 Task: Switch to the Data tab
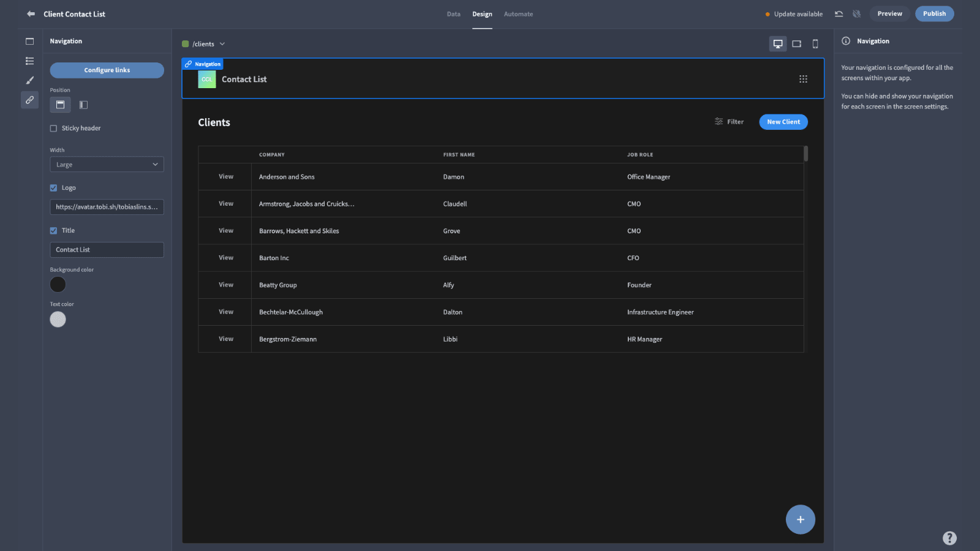453,14
